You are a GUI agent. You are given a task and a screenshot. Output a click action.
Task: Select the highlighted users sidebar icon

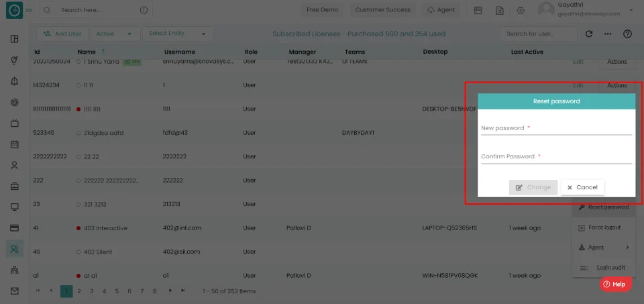tap(14, 249)
